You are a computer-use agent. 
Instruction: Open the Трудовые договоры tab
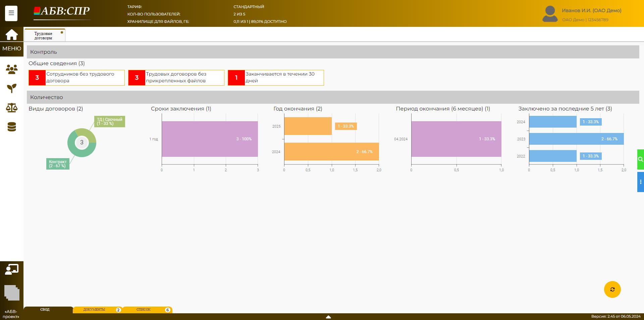click(x=44, y=36)
